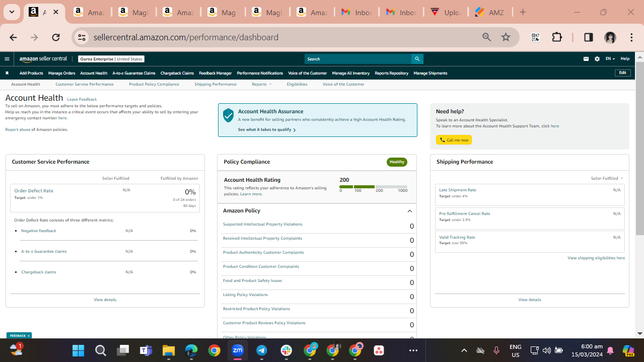Switch to the AMZ browser tab
The height and width of the screenshot is (362, 644).
(x=490, y=12)
